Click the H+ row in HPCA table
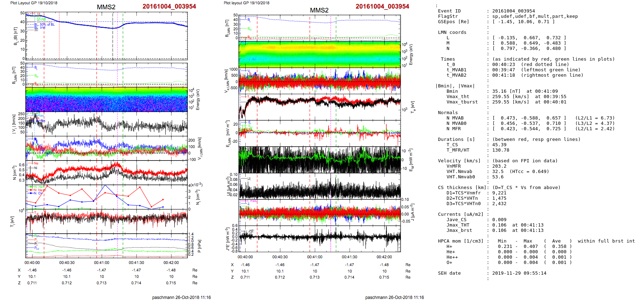This screenshot has height=300, width=644. 449,246
